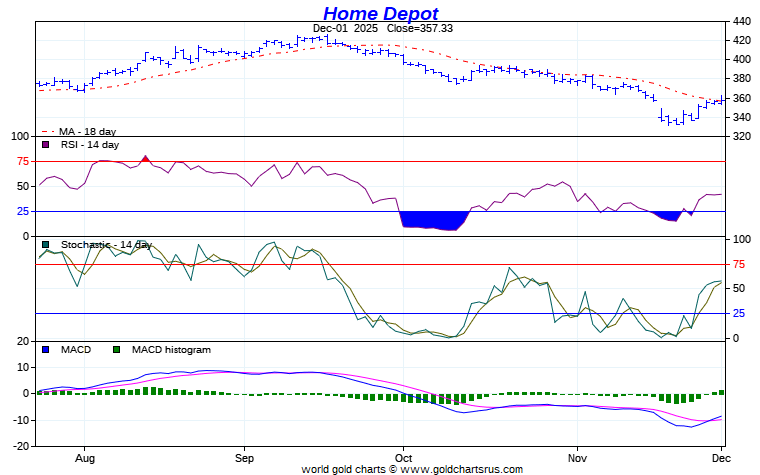The width and height of the screenshot is (760, 475).
Task: Select the Stochastic - 14 day label
Action: click(x=106, y=245)
